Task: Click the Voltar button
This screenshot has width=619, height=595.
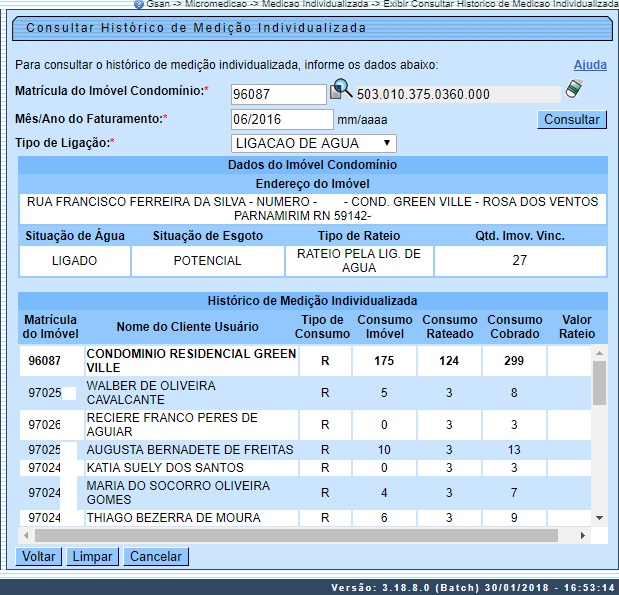Action: [39, 556]
